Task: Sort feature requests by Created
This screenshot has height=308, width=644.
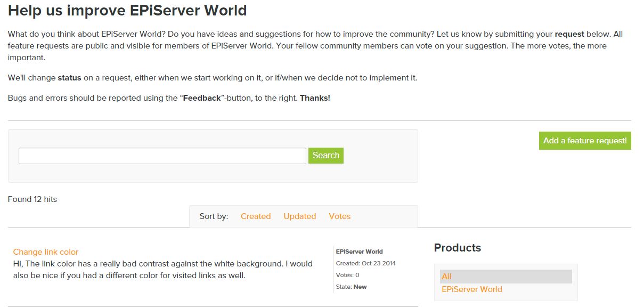Action: coord(256,216)
